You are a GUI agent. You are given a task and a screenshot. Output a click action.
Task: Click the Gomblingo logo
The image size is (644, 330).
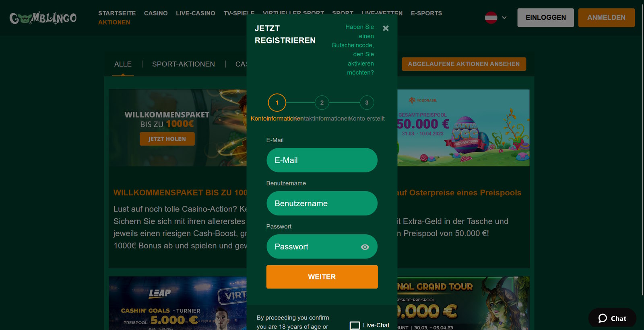[43, 18]
